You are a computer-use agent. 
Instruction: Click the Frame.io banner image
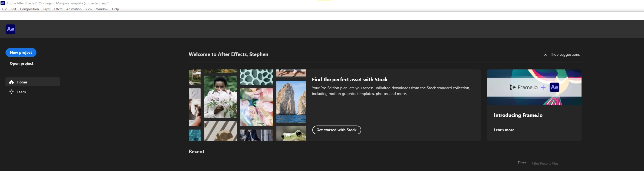tap(534, 87)
